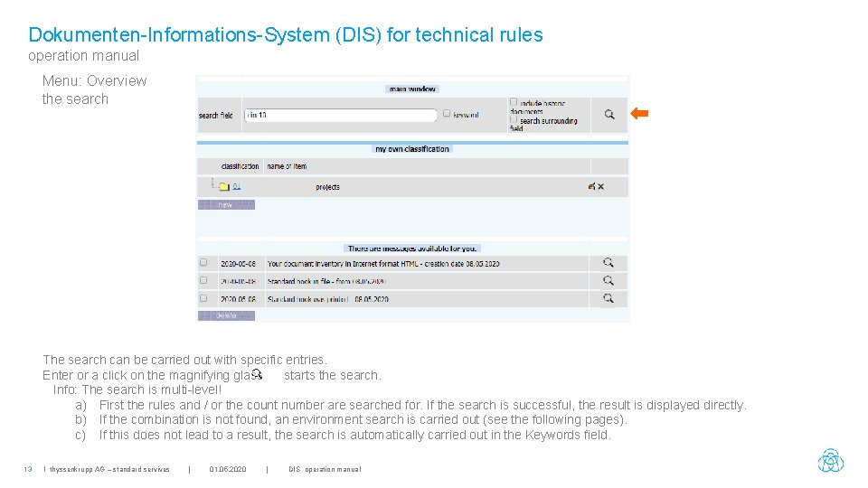
Task: Click the footer date 01.06.2020
Action: (x=228, y=469)
